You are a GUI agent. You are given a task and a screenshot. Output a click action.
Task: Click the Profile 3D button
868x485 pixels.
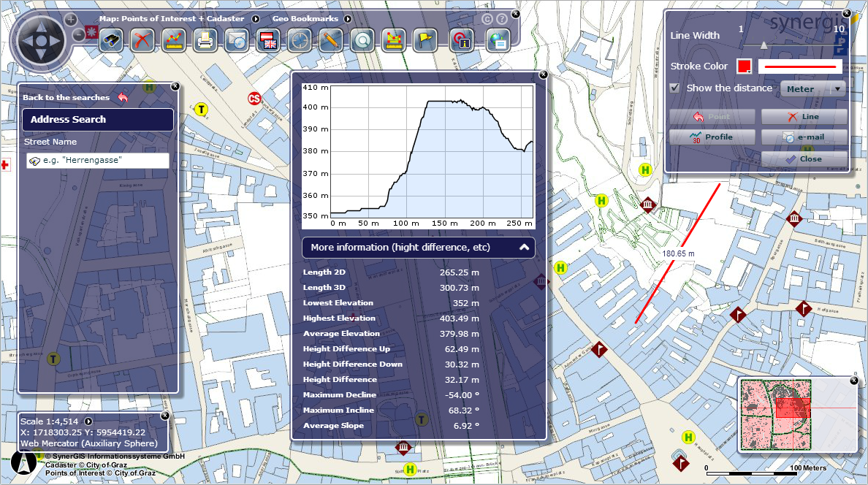pos(712,137)
